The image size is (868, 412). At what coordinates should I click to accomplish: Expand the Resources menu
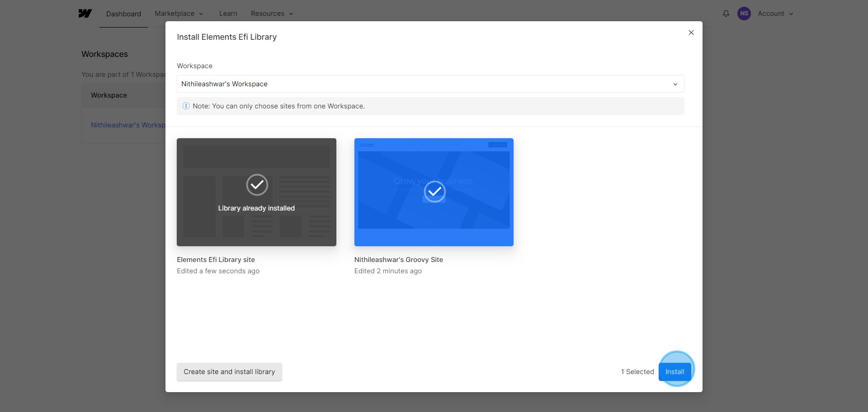point(272,14)
